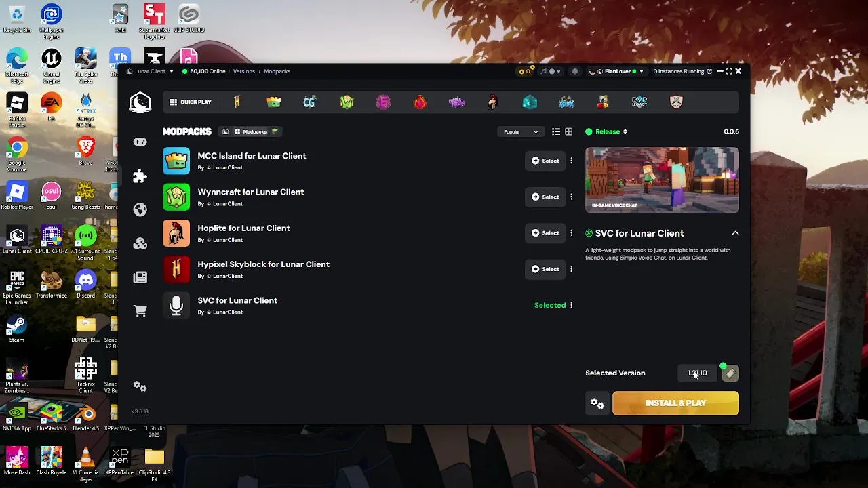Select the teal cube server icon in quick play
868x488 pixels.
[x=530, y=102]
